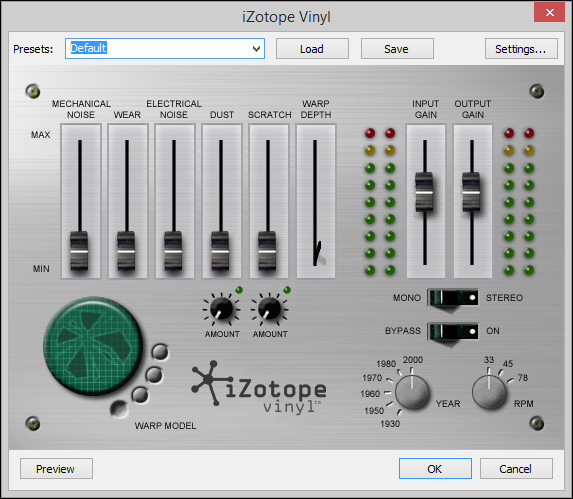573x499 pixels.
Task: Click the green LED above Dust amount
Action: [239, 290]
